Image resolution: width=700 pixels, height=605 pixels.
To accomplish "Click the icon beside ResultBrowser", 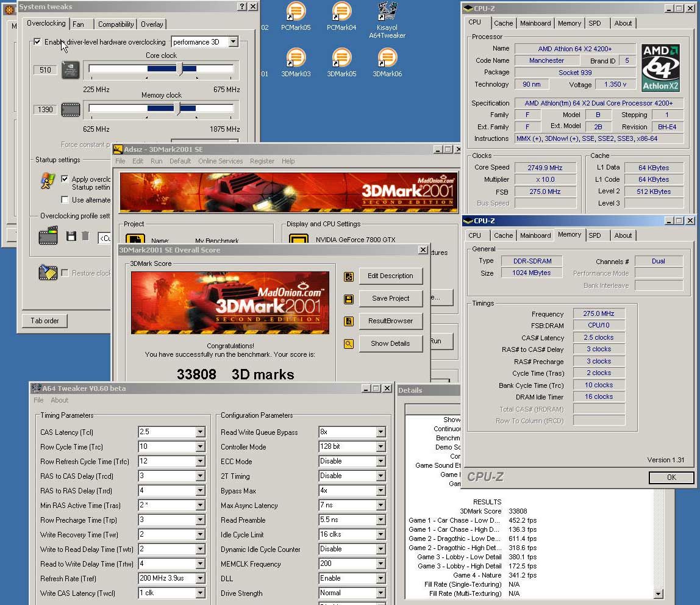I will click(x=349, y=321).
